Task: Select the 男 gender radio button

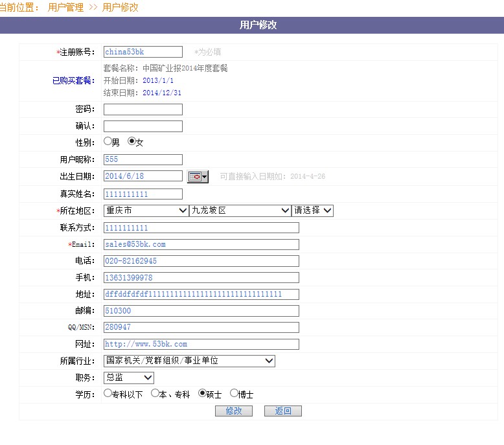Action: 108,141
